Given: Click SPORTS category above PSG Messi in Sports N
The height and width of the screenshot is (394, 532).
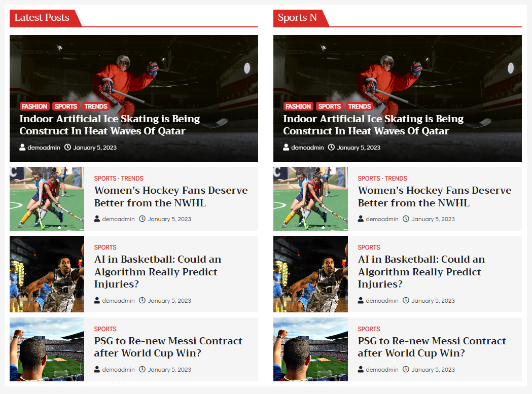Looking at the screenshot, I should (x=369, y=329).
